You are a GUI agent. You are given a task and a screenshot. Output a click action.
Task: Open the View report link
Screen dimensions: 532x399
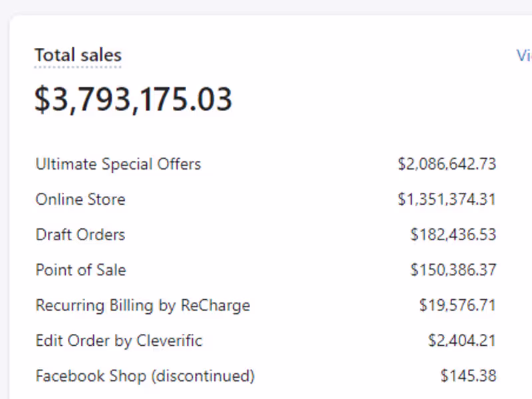pos(524,55)
